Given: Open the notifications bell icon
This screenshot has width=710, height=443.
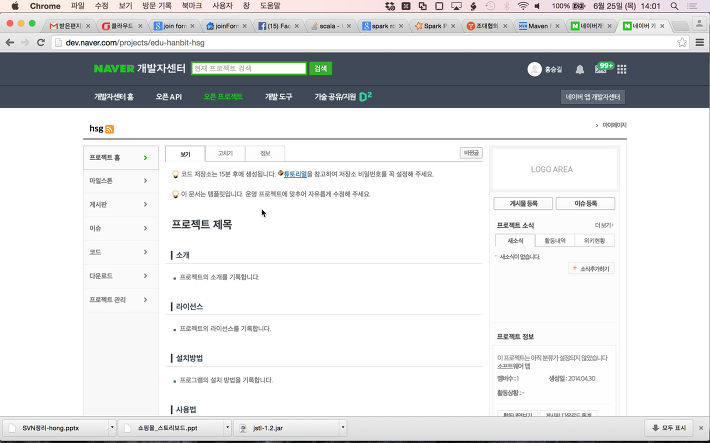Looking at the screenshot, I should (x=580, y=69).
